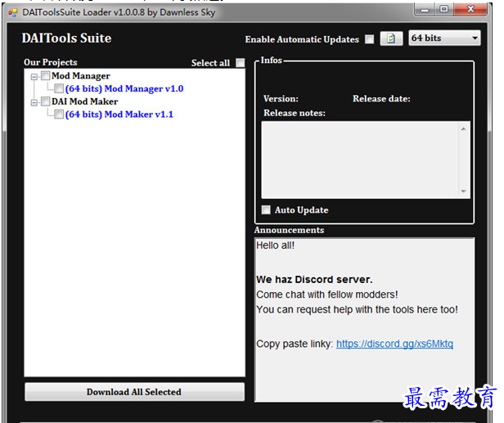Select the (64 bits) Mod Maker v1.1 entry
The height and width of the screenshot is (423, 504).
click(119, 114)
